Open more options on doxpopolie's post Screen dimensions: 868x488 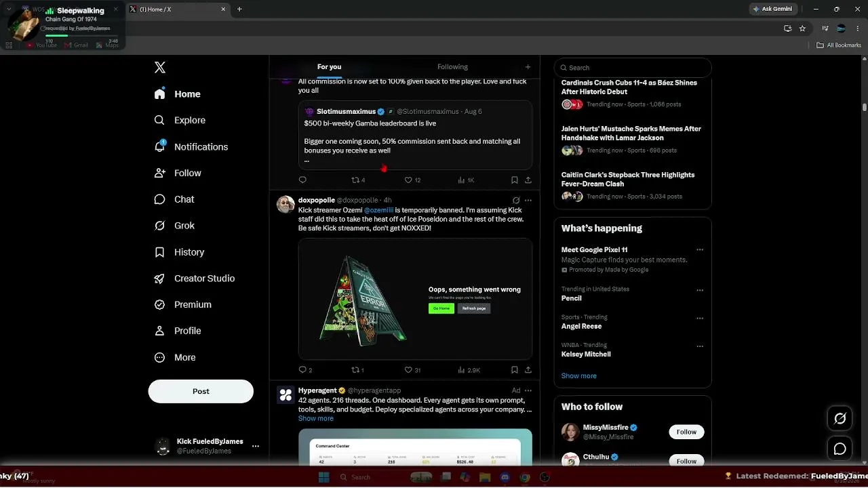click(528, 201)
